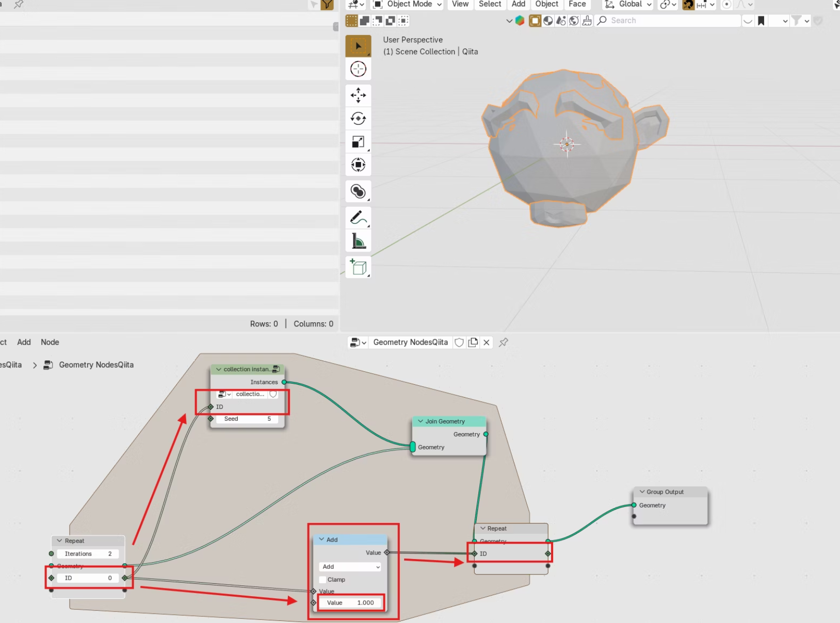This screenshot has width=840, height=623.
Task: Open the Global transform orientation dropdown
Action: click(628, 5)
